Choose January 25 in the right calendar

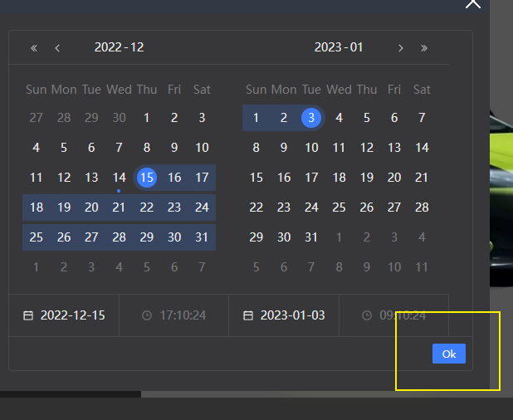339,208
